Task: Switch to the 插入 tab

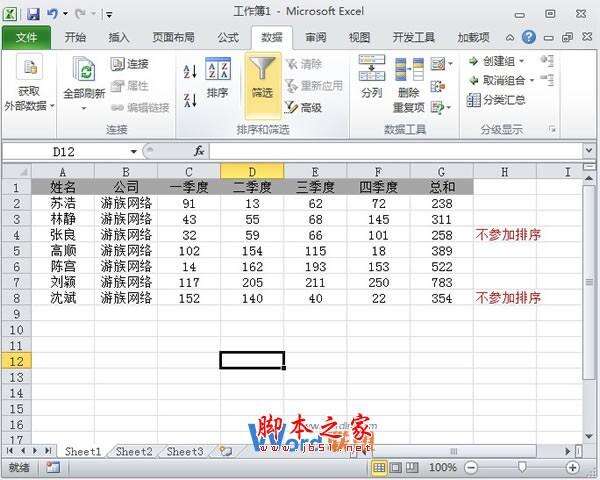Action: pyautogui.click(x=119, y=38)
